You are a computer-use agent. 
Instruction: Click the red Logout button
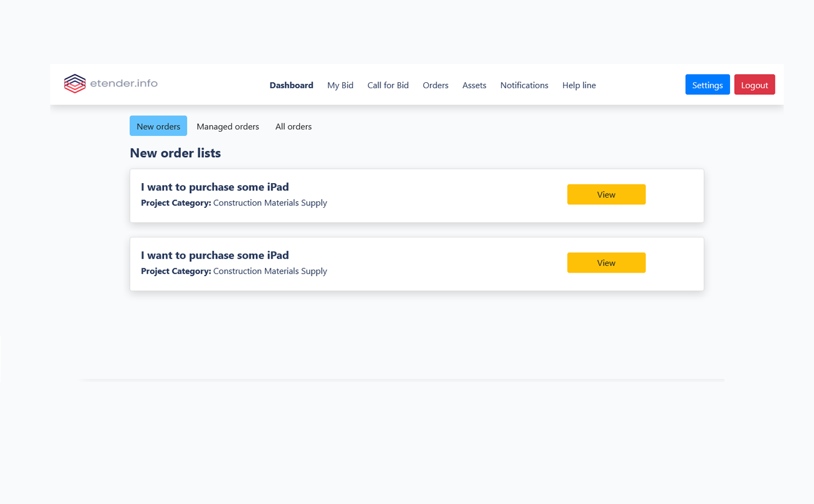click(x=755, y=85)
